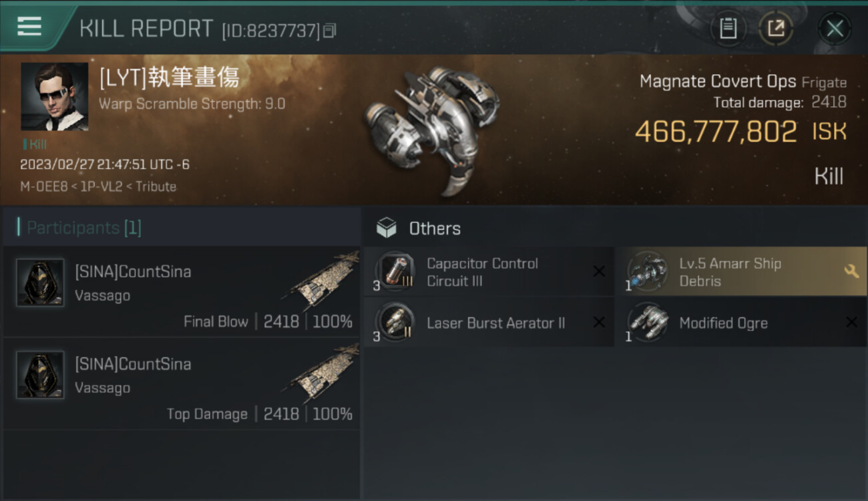
Task: Click the Laser Burst Aerator II icon
Action: [395, 322]
